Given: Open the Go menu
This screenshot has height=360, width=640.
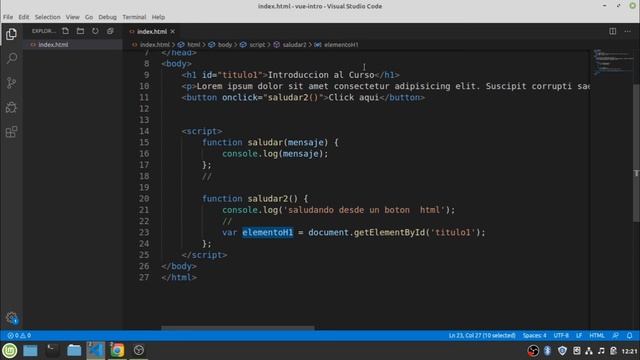Looking at the screenshot, I should (x=89, y=17).
